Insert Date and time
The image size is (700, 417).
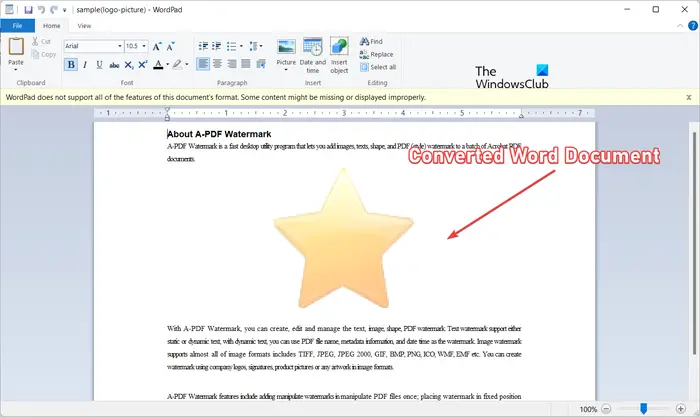[x=313, y=53]
